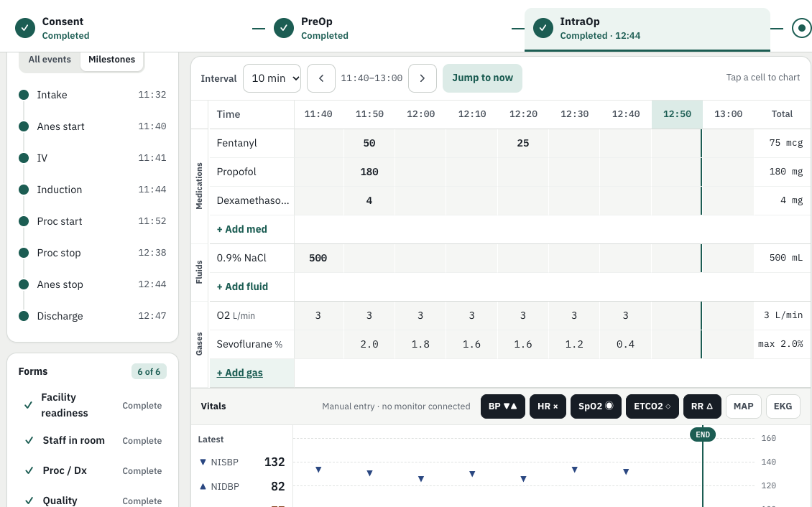
Task: Click the END marker on vitals chart
Action: [703, 434]
